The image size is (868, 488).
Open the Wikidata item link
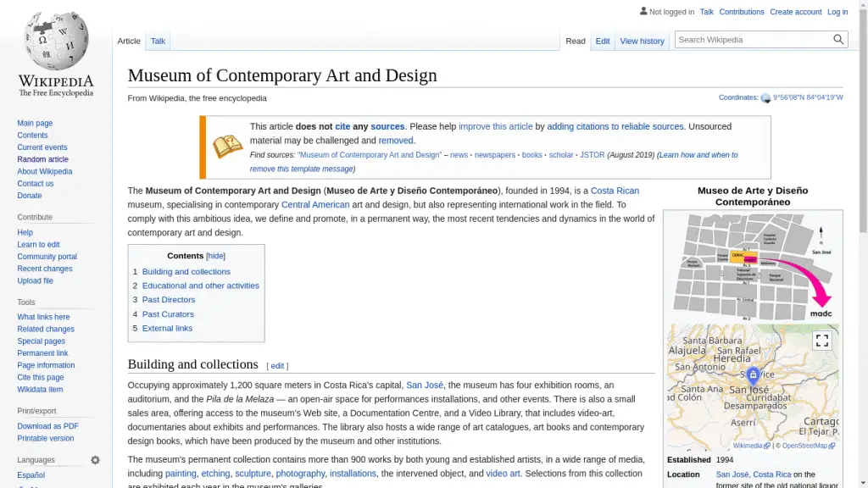40,390
